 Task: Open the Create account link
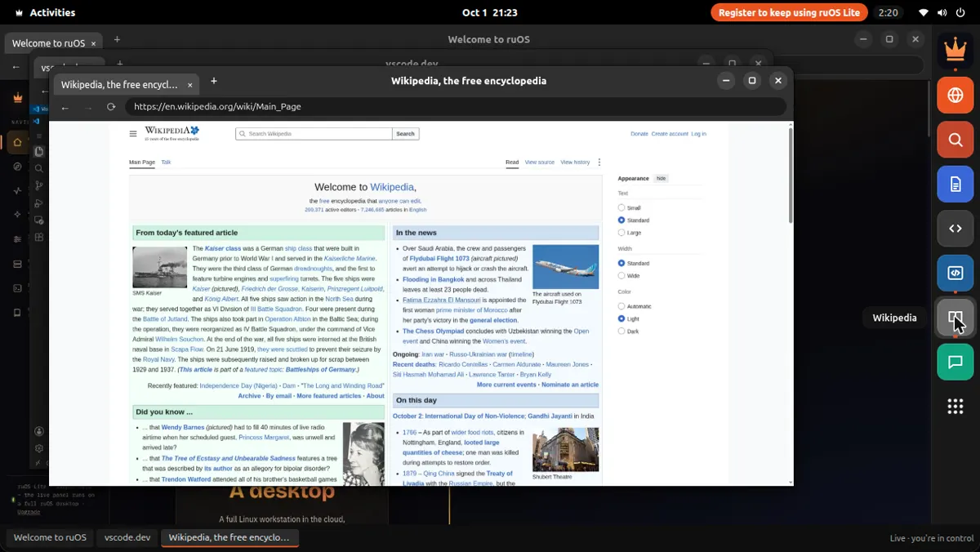coord(670,134)
